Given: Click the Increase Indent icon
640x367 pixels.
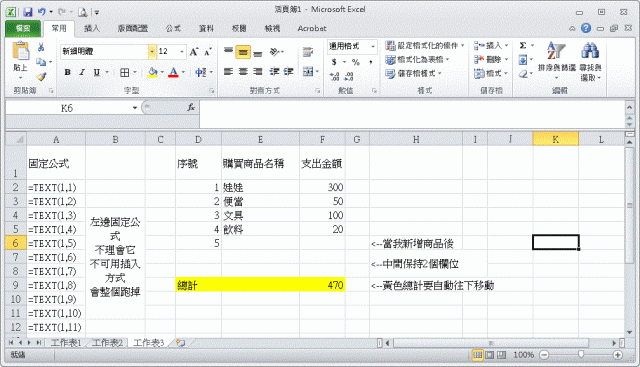Looking at the screenshot, I should tap(289, 72).
